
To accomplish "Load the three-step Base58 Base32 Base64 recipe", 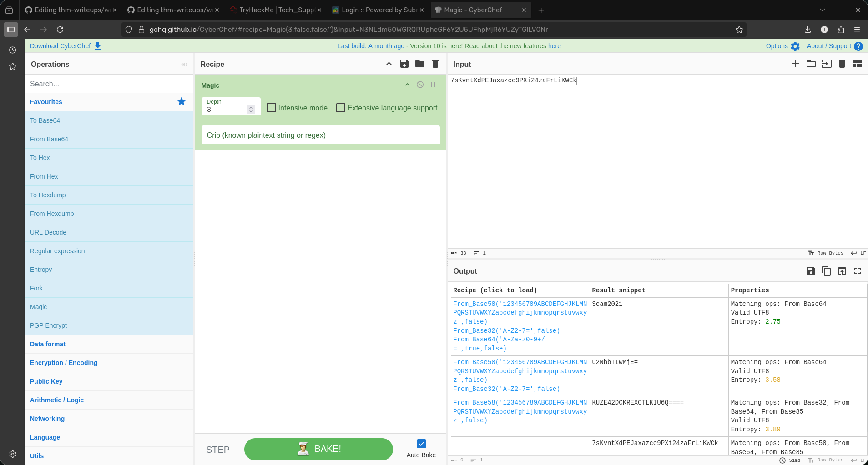I will tap(520, 326).
